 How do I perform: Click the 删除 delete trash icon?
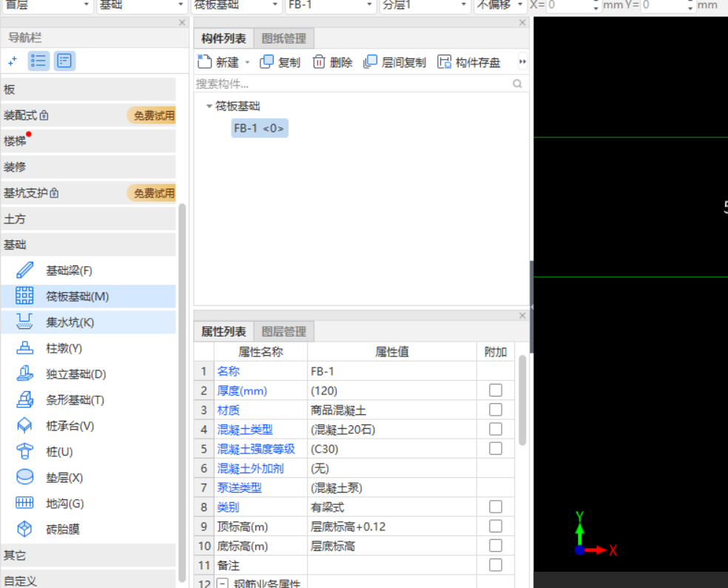point(319,61)
